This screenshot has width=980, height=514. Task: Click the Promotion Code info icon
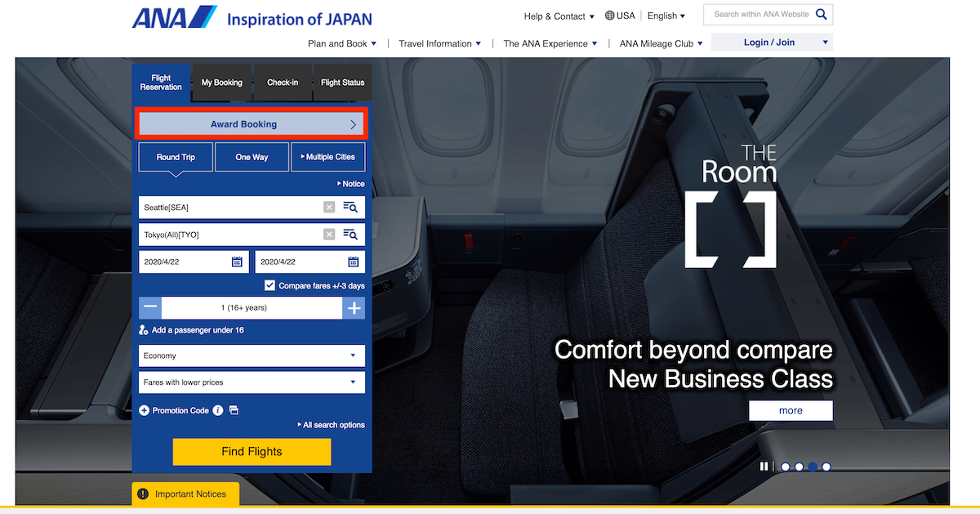[x=218, y=410]
